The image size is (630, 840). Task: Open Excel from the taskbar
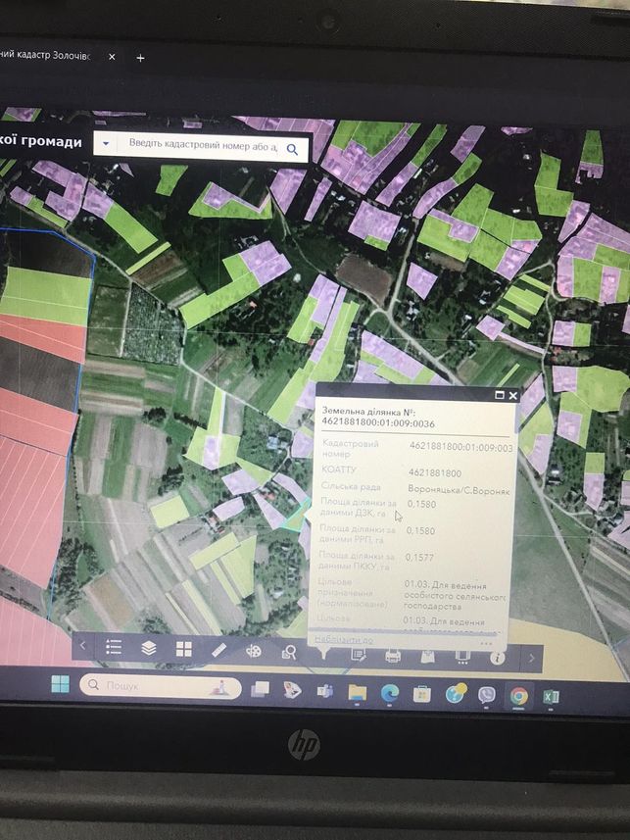click(552, 697)
